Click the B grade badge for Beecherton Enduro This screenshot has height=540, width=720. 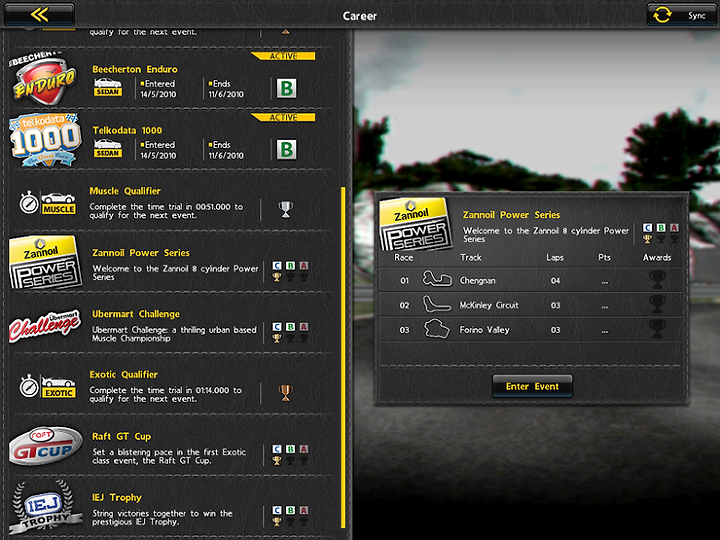coord(287,88)
